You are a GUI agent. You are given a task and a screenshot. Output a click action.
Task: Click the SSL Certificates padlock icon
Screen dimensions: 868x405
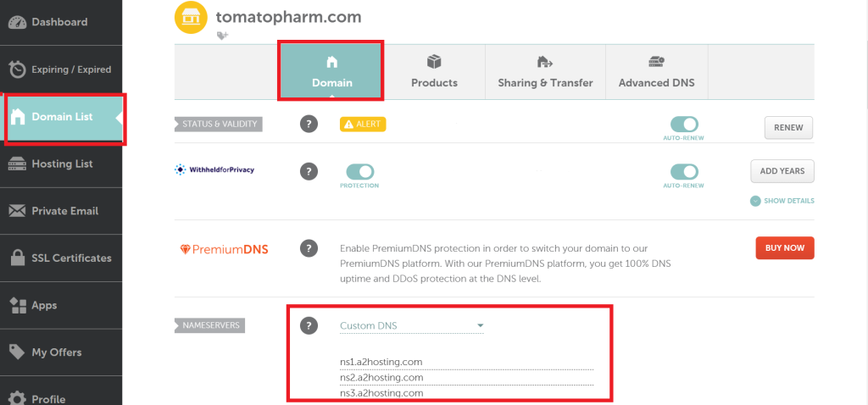point(17,258)
